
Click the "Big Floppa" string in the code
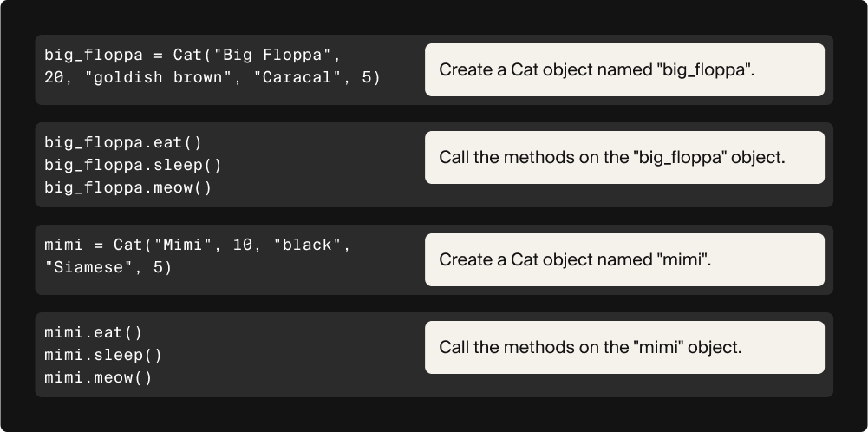[x=270, y=56]
